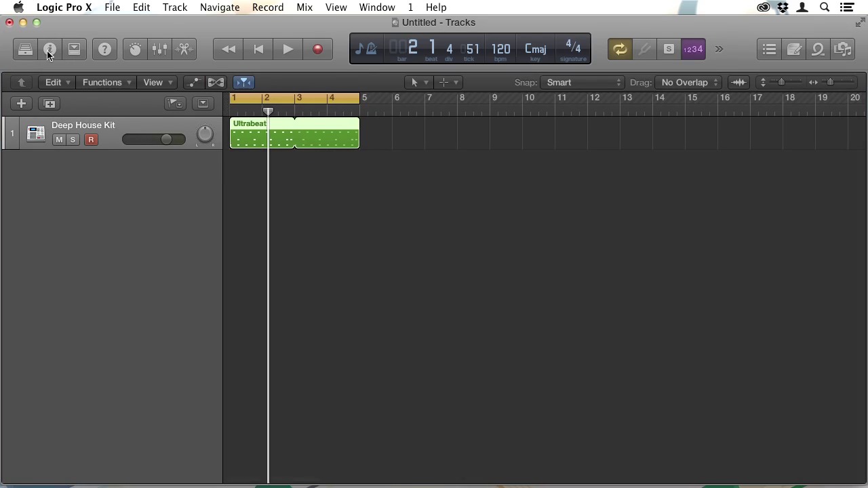Toggle the Inspector info button

[x=50, y=49]
